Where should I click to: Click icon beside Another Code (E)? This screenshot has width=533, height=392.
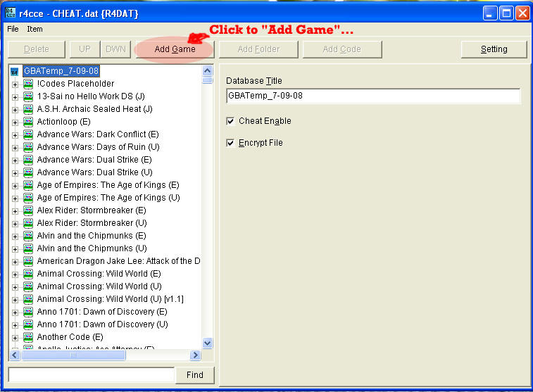(28, 337)
